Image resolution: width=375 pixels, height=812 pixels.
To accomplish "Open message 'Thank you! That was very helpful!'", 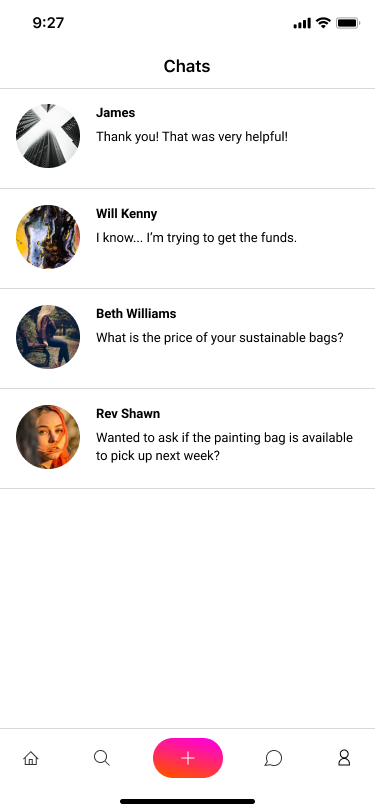I will coord(192,137).
